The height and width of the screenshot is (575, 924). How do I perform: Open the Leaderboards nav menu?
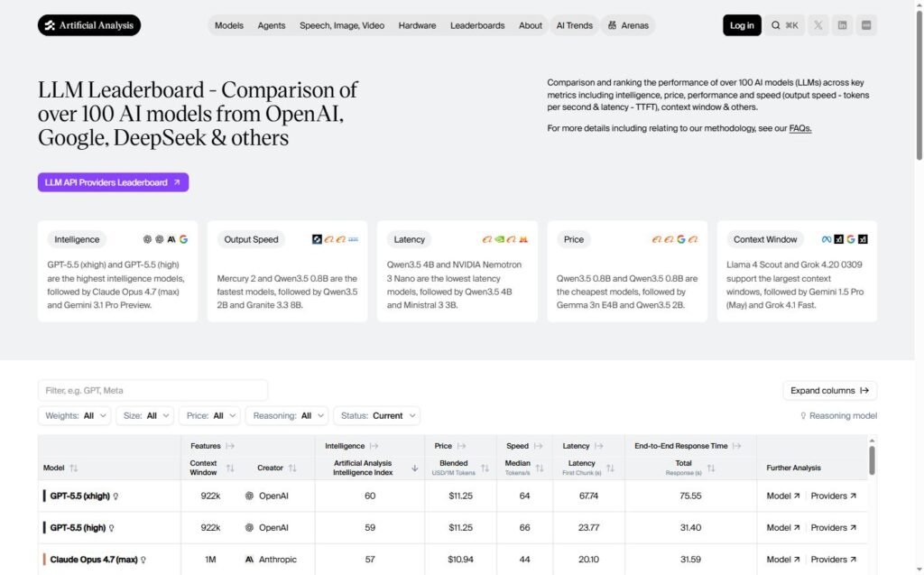477,25
